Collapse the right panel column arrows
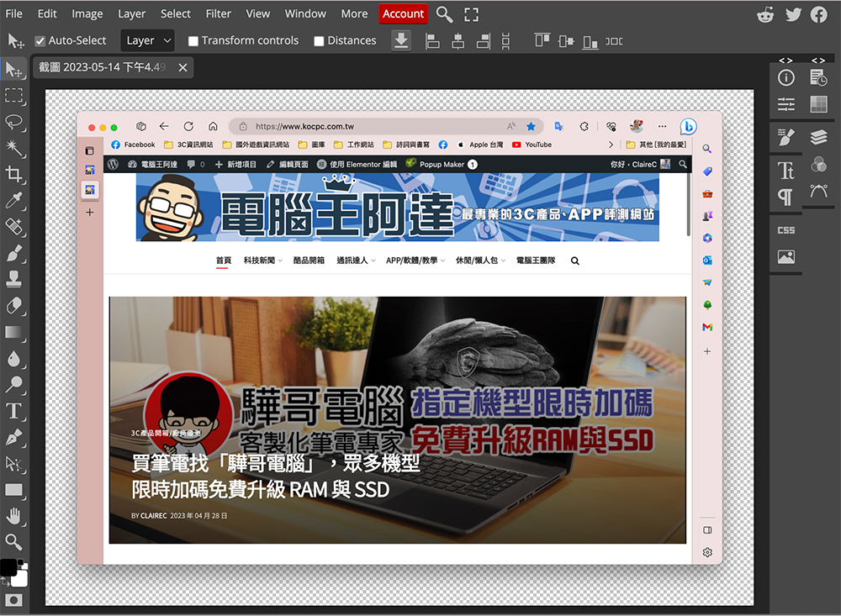Screen dimensions: 841x616 coord(818,60)
